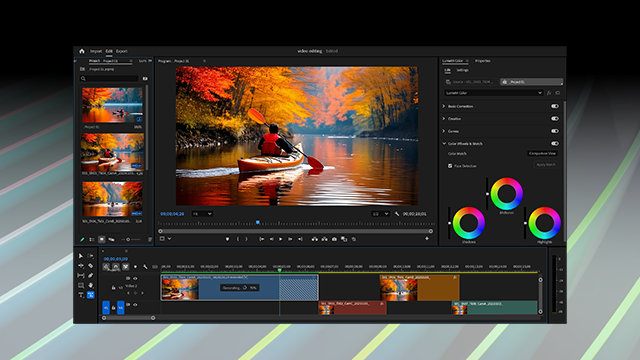
Task: Uncheck the Face Detection checkbox
Action: click(450, 166)
